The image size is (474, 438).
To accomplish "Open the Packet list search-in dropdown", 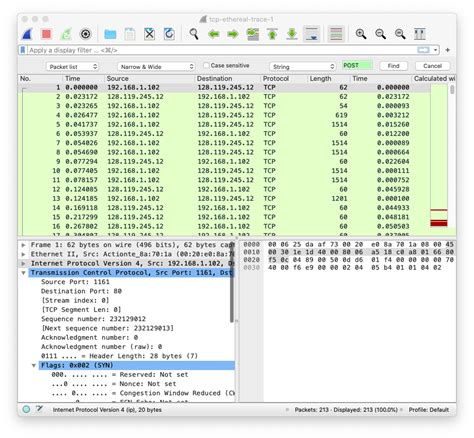I will coord(72,67).
